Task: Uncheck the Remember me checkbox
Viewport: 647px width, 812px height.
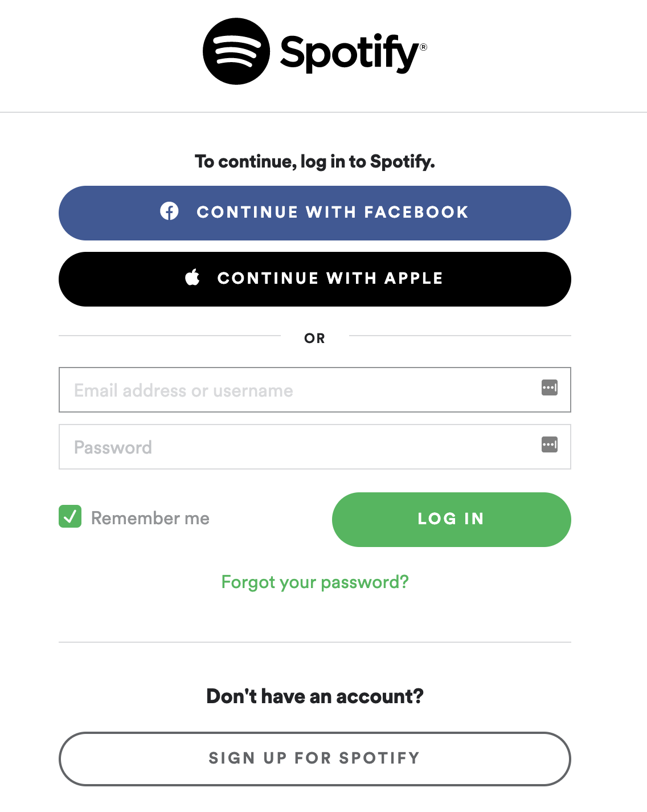Action: 70,517
